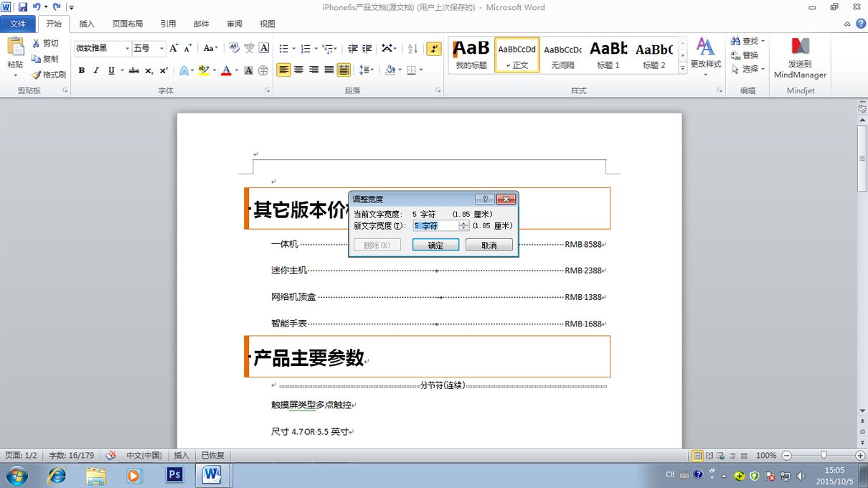Image resolution: width=868 pixels, height=488 pixels.
Task: Click the text width spinner arrows
Action: [463, 225]
